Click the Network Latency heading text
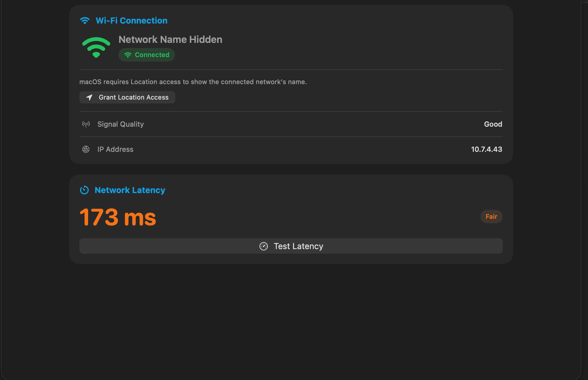 click(x=130, y=190)
